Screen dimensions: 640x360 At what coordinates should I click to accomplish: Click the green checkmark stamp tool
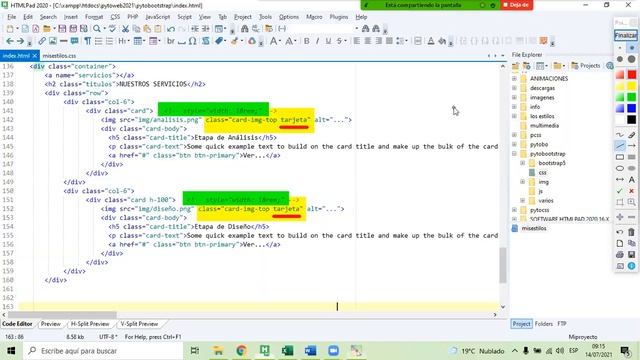pyautogui.click(x=620, y=191)
